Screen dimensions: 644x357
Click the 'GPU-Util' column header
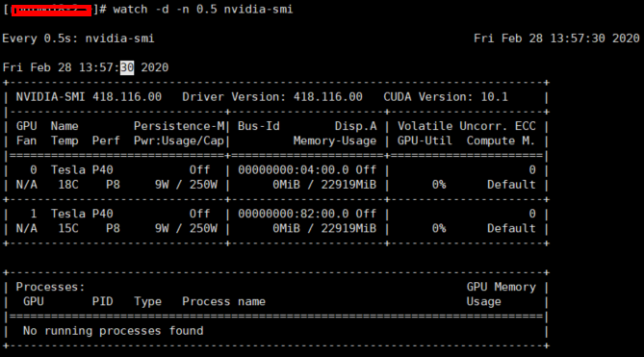[x=425, y=141]
